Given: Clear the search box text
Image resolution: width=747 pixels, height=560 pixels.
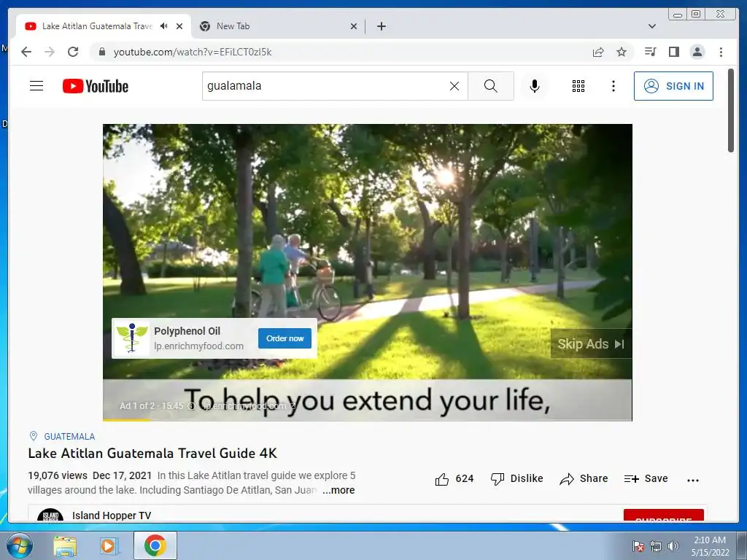Looking at the screenshot, I should click(x=454, y=86).
